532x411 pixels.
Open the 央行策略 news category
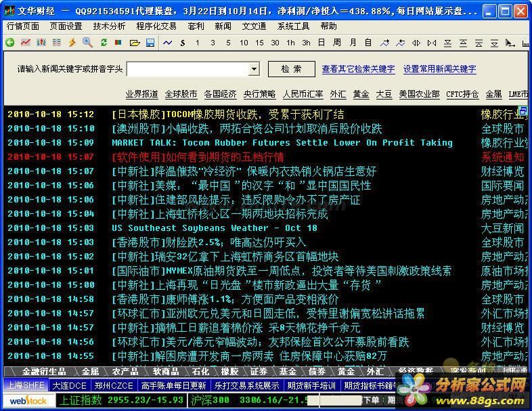259,94
